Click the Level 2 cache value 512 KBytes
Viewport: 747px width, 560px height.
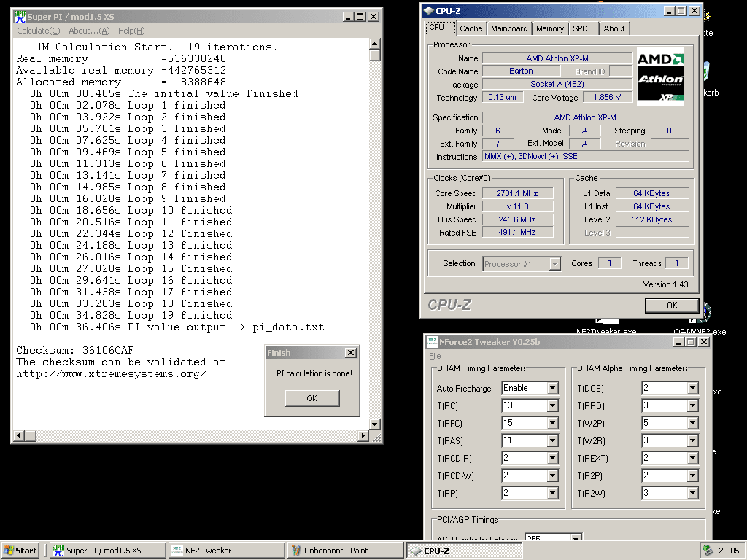click(651, 219)
